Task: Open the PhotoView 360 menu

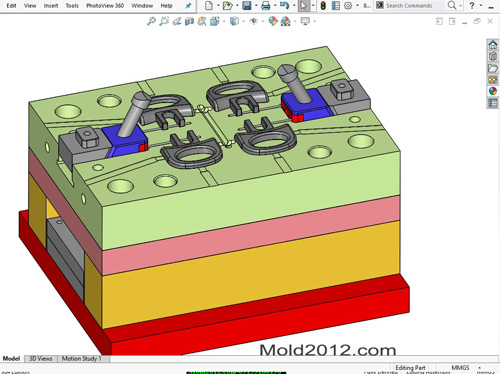Action: 105,6
